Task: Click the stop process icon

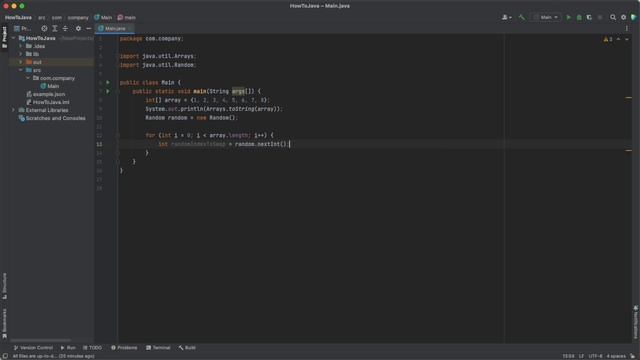Action: [600, 18]
